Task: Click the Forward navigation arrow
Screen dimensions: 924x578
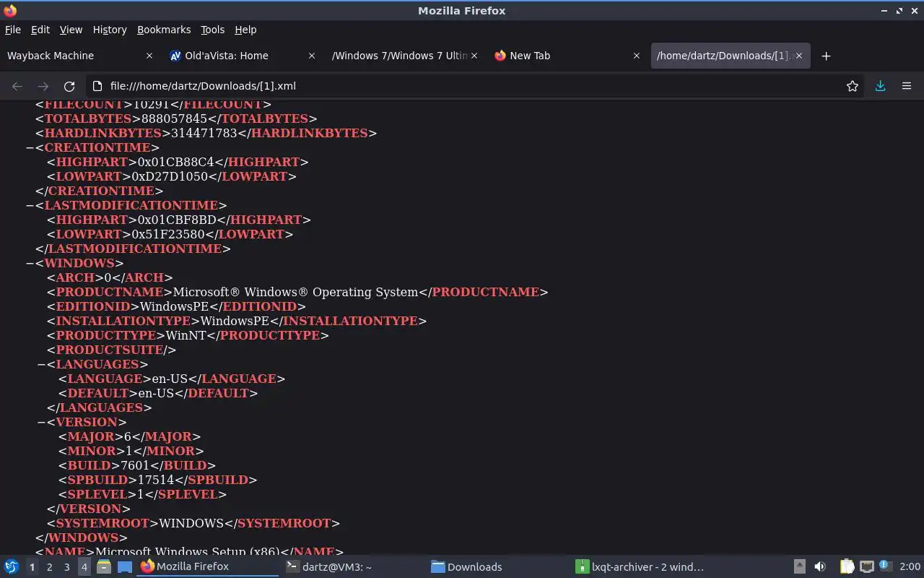Action: [x=43, y=86]
